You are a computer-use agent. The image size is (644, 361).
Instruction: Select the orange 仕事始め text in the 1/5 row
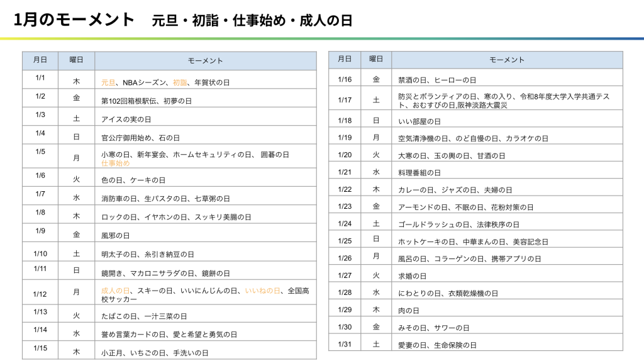[116, 163]
